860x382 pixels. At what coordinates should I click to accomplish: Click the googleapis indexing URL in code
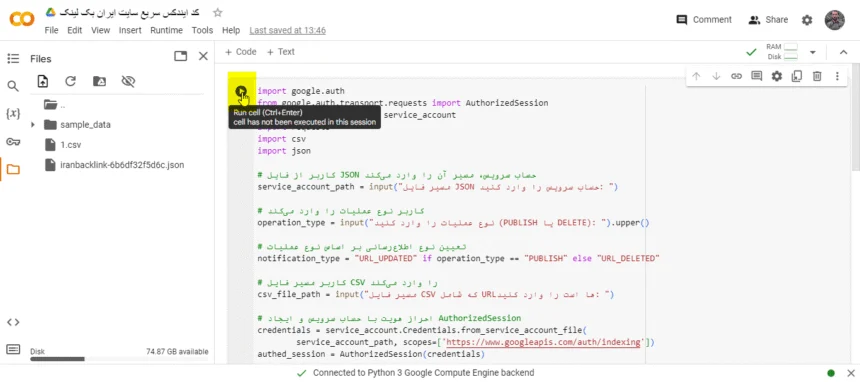(543, 342)
